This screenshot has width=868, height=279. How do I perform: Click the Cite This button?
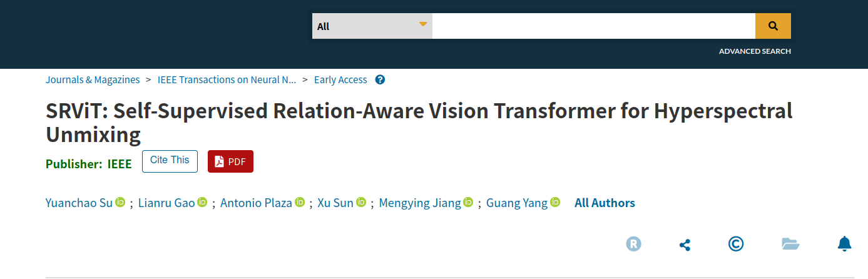[x=170, y=161]
